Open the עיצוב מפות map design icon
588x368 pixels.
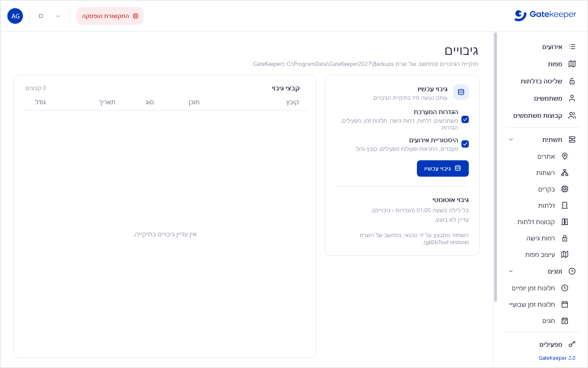pyautogui.click(x=565, y=255)
